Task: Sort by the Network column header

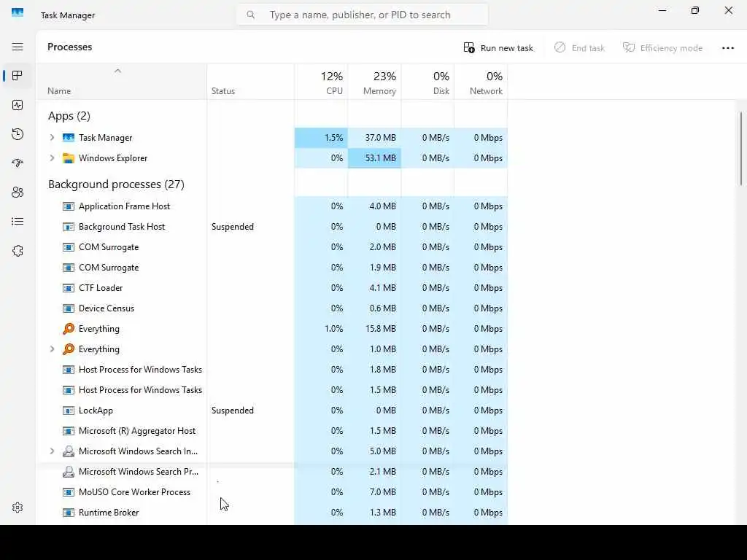Action: (481, 82)
